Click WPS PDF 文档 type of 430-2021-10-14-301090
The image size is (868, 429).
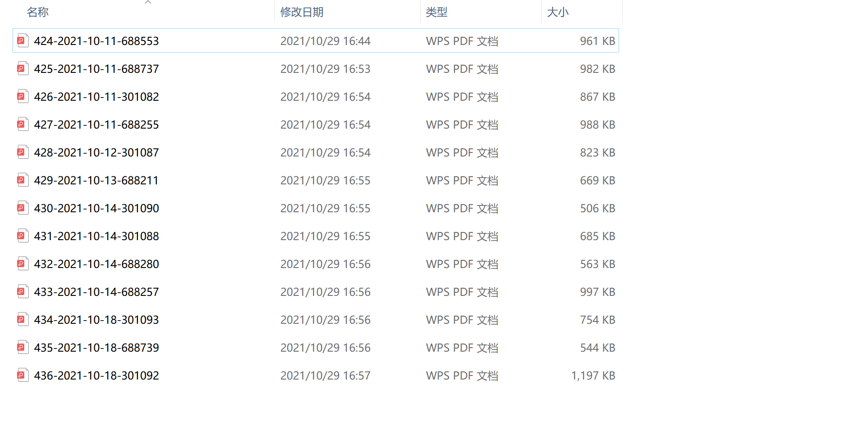click(x=462, y=208)
